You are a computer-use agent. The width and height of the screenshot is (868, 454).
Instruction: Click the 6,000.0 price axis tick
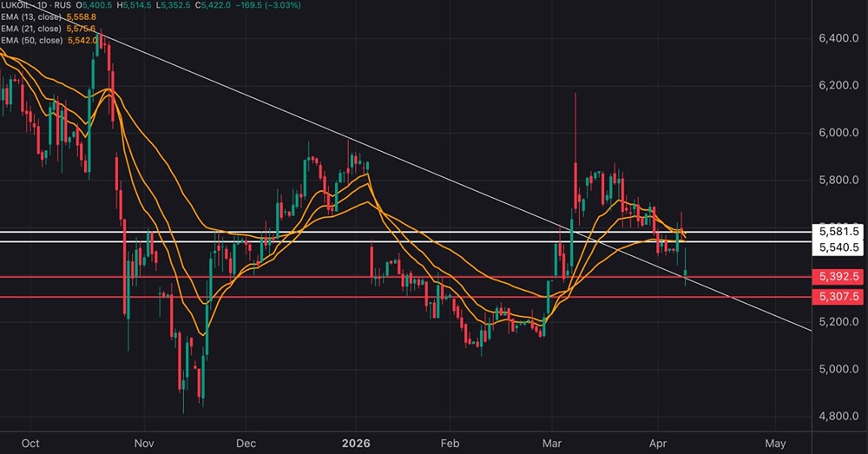click(x=838, y=133)
